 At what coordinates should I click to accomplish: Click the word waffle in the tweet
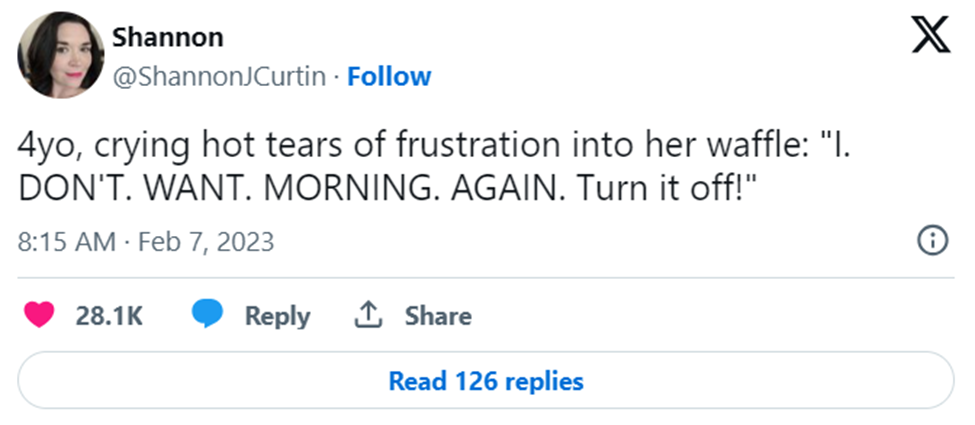755,145
